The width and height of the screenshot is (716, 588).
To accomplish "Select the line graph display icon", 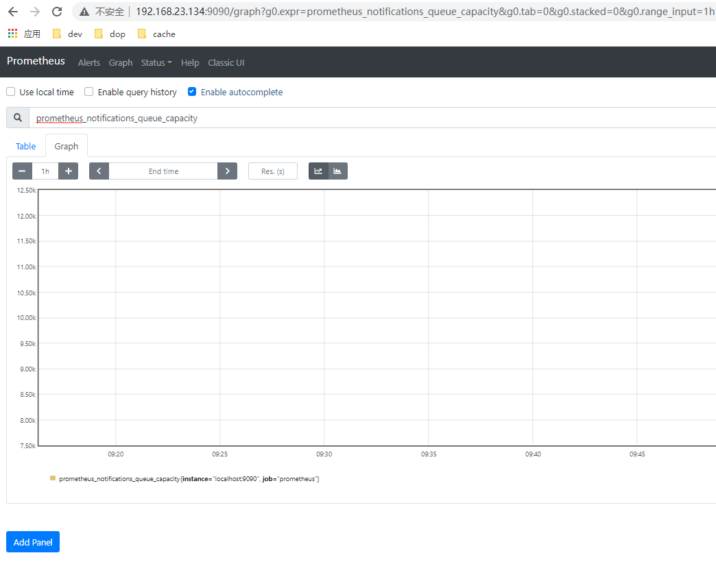I will click(318, 171).
